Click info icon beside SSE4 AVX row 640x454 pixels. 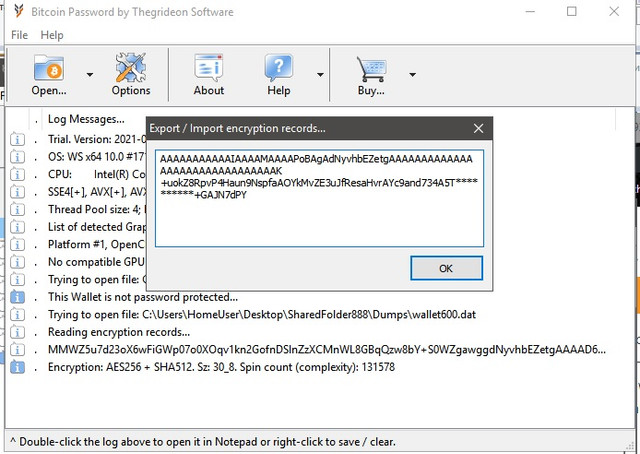pos(17,192)
